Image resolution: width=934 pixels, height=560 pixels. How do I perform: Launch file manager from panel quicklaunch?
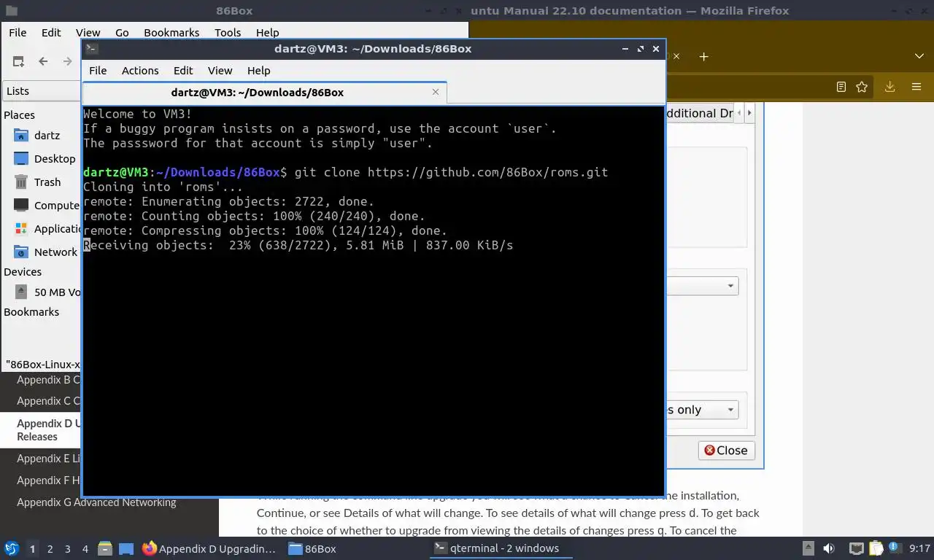click(x=105, y=548)
